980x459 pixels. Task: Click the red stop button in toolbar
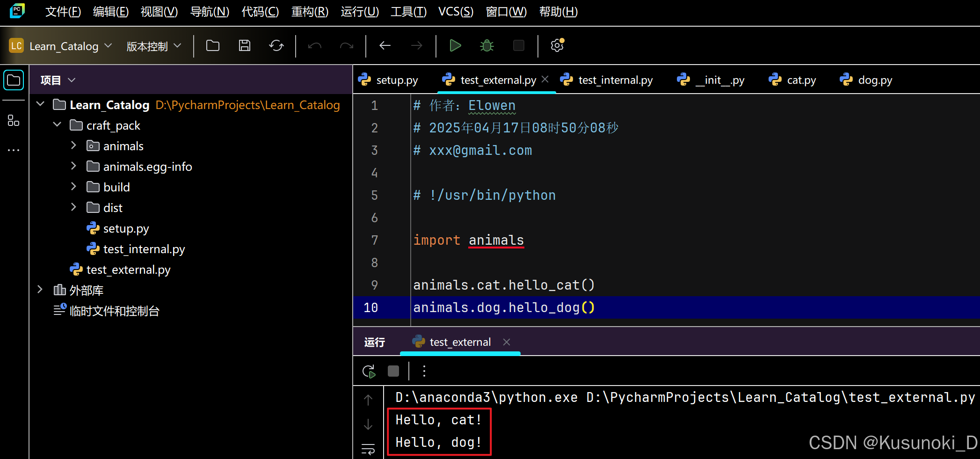(518, 45)
